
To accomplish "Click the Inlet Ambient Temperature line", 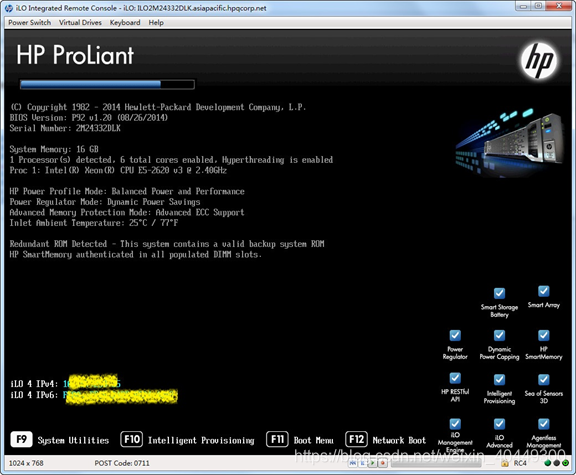I will point(94,223).
